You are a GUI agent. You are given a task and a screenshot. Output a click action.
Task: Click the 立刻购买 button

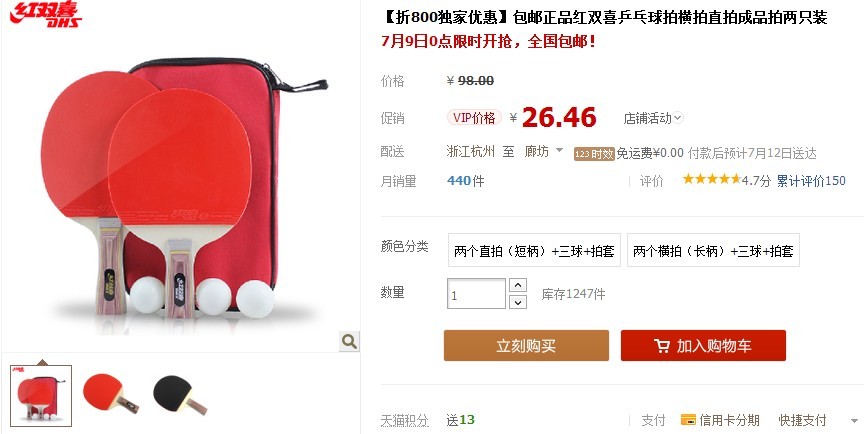(526, 346)
